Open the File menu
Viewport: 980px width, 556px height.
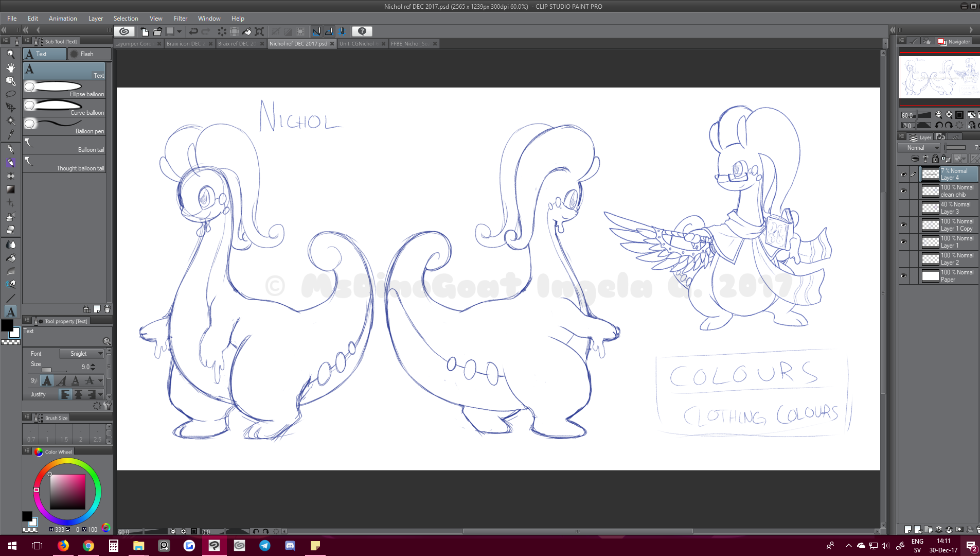point(12,18)
